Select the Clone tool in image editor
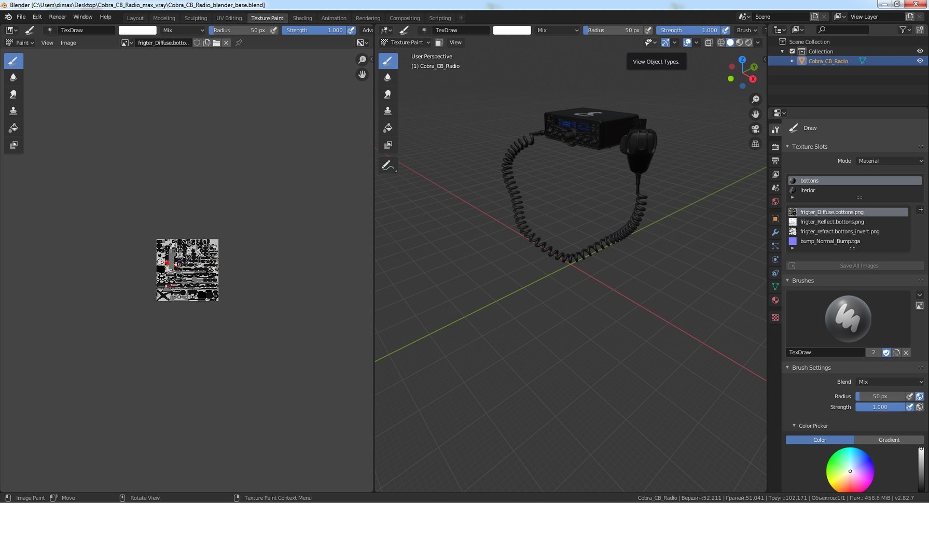This screenshot has width=929, height=560. 13,111
